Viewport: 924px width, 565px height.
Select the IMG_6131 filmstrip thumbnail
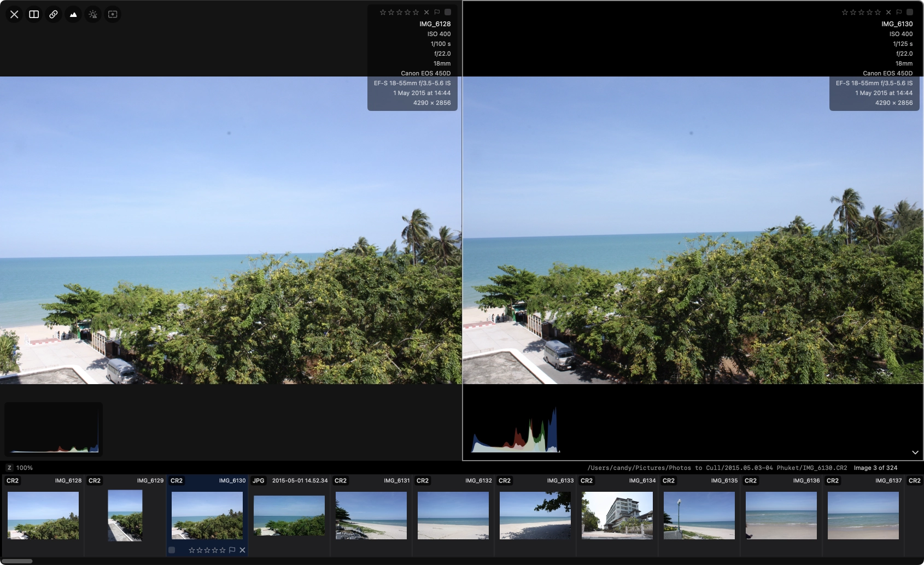(x=371, y=515)
